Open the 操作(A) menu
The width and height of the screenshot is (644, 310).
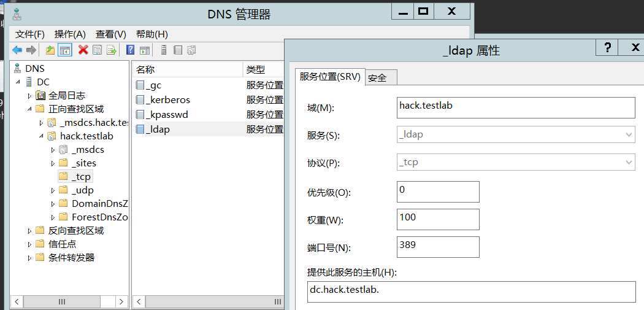point(70,34)
